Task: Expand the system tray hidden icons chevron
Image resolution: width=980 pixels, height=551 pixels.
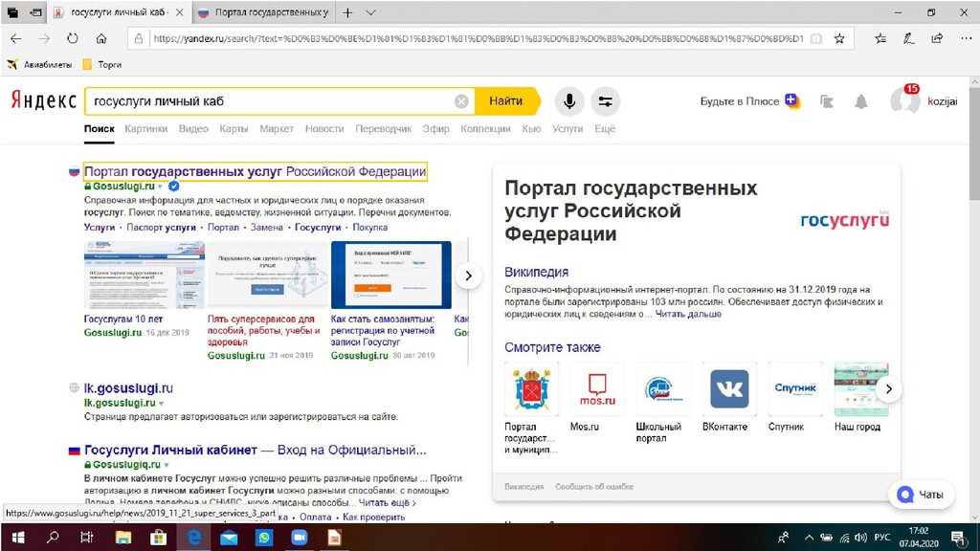Action: click(809, 538)
